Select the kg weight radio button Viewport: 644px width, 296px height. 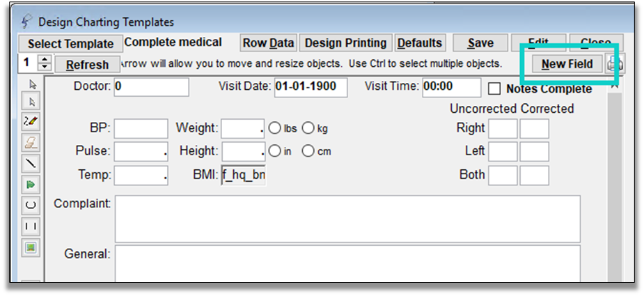pyautogui.click(x=308, y=128)
